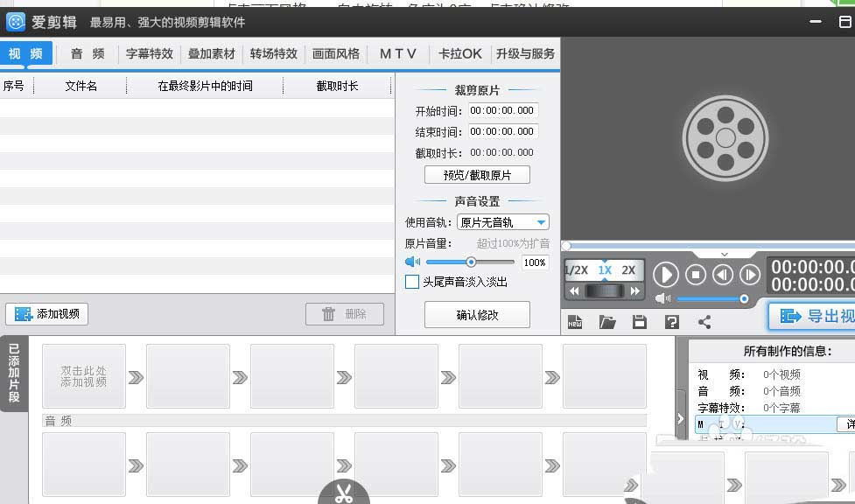Screen dimensions: 855x504
Task: Click the 预览/截取原片 button
Action: (x=477, y=175)
